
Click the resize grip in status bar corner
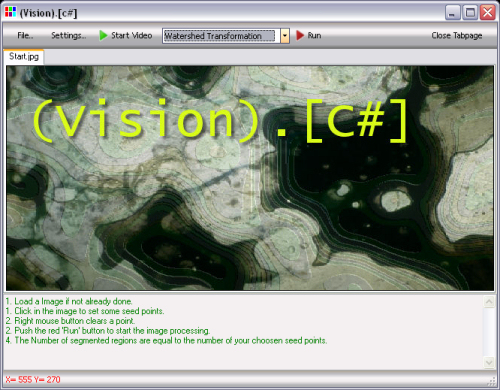(x=492, y=381)
